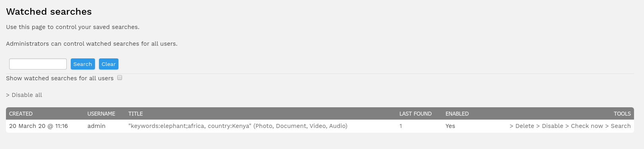644x149 pixels.
Task: Click the TOOLS column header
Action: [622, 114]
